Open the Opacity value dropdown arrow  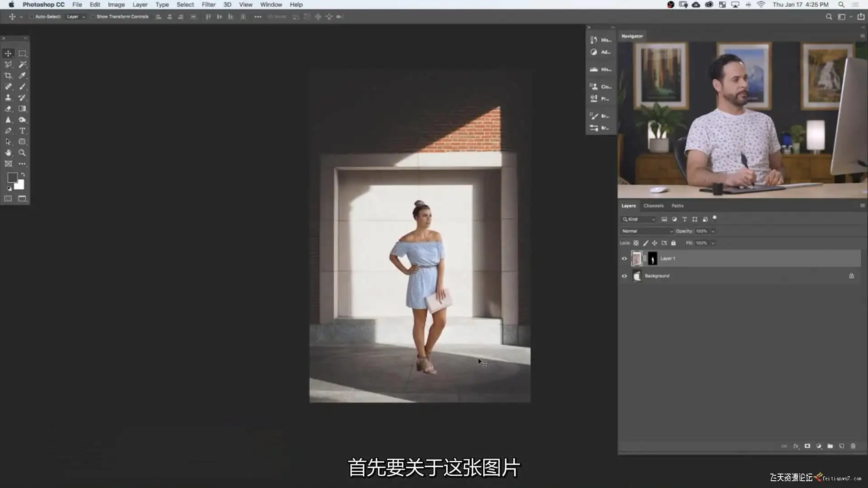[713, 231]
